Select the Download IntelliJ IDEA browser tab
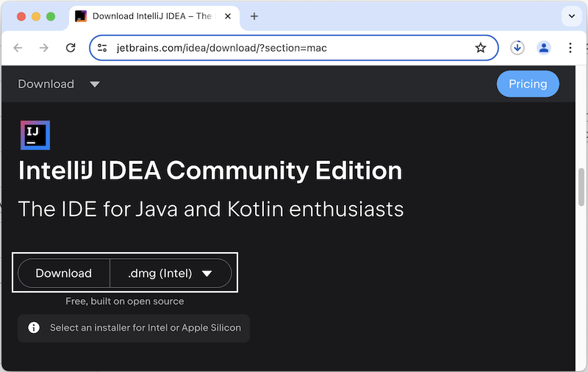This screenshot has width=588, height=372. (x=154, y=16)
